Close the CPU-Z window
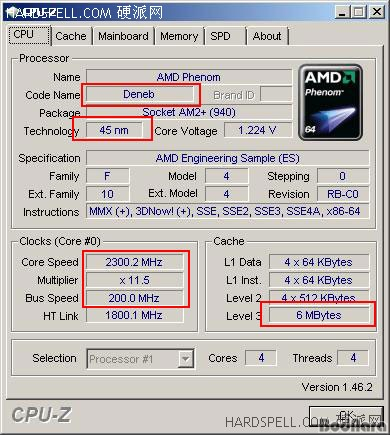 pyautogui.click(x=377, y=12)
